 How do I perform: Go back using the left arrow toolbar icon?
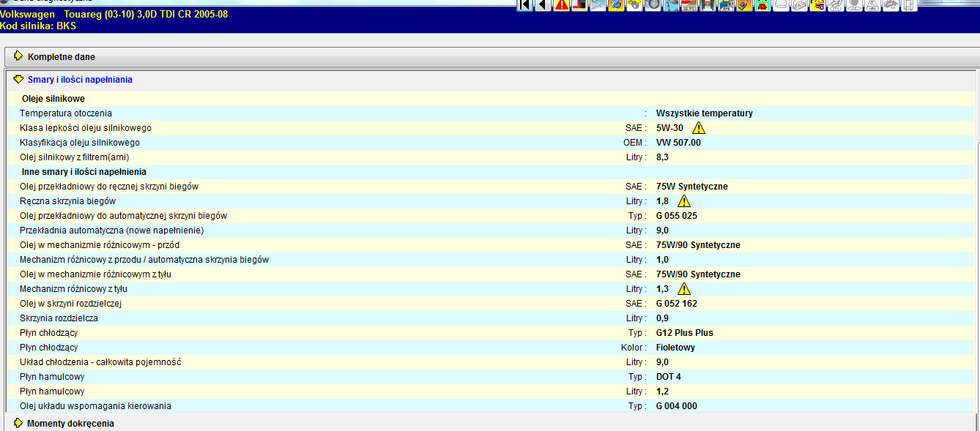[543, 6]
